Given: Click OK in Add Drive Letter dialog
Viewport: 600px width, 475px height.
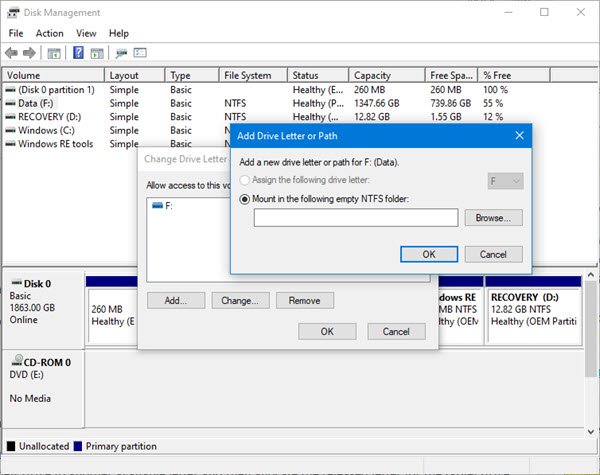Looking at the screenshot, I should tap(428, 254).
